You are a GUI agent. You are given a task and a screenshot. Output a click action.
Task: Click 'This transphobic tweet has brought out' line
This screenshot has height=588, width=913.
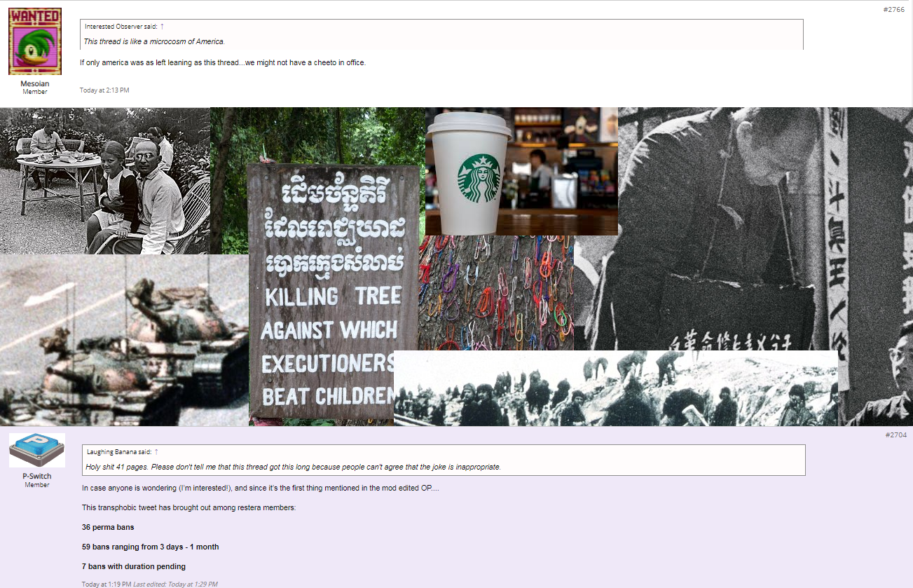pyautogui.click(x=189, y=507)
